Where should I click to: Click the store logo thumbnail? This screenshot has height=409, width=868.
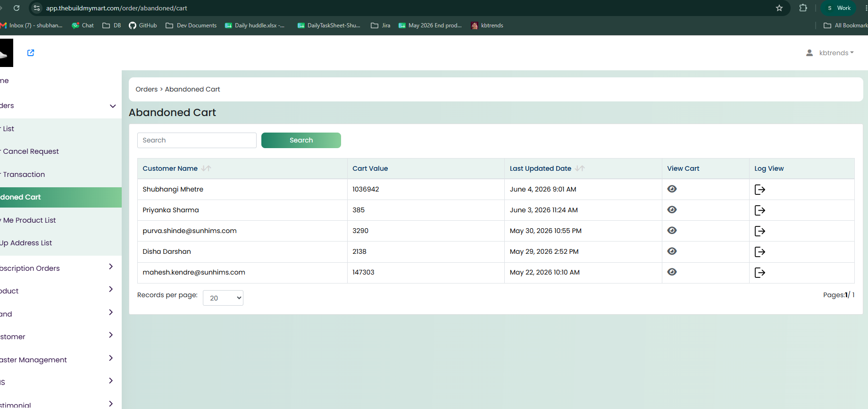[7, 53]
